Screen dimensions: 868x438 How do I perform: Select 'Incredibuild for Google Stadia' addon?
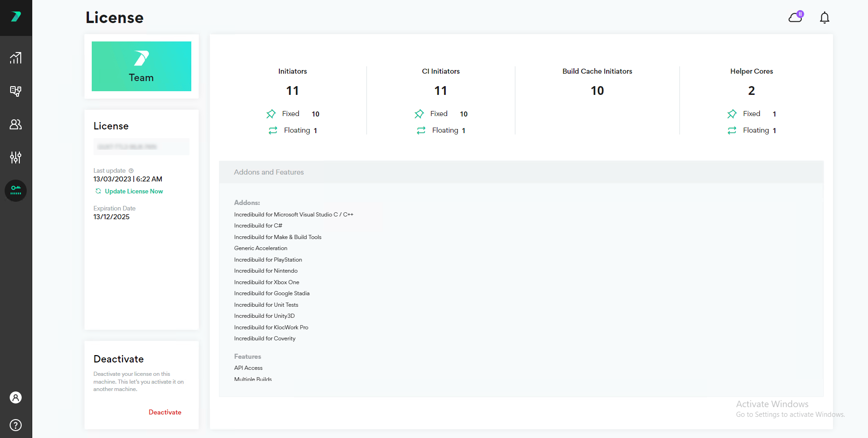click(272, 293)
